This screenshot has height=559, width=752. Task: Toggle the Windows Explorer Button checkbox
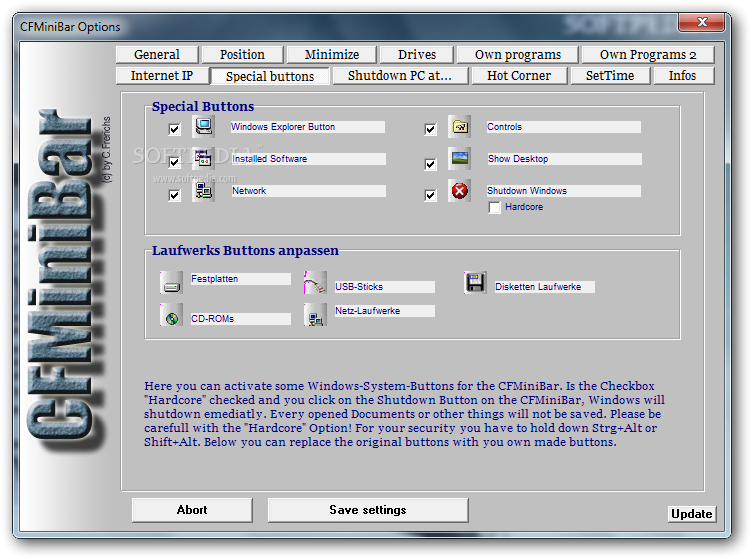click(175, 129)
